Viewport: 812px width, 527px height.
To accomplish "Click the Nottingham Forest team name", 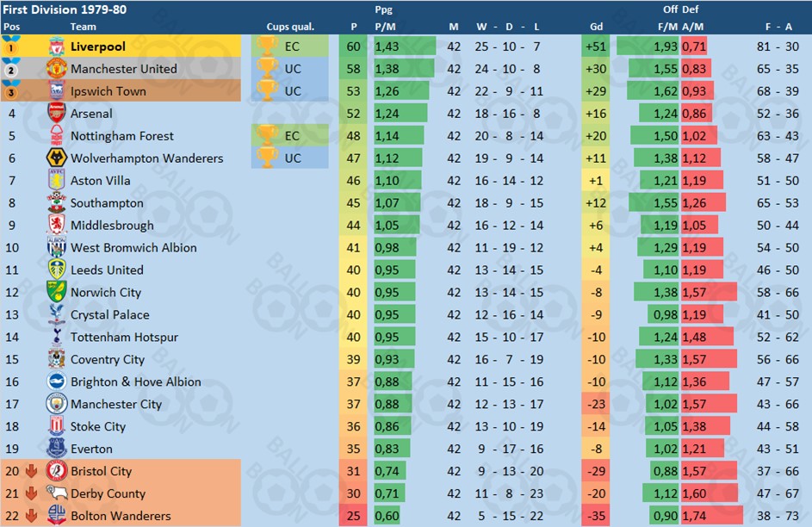I will coord(122,136).
